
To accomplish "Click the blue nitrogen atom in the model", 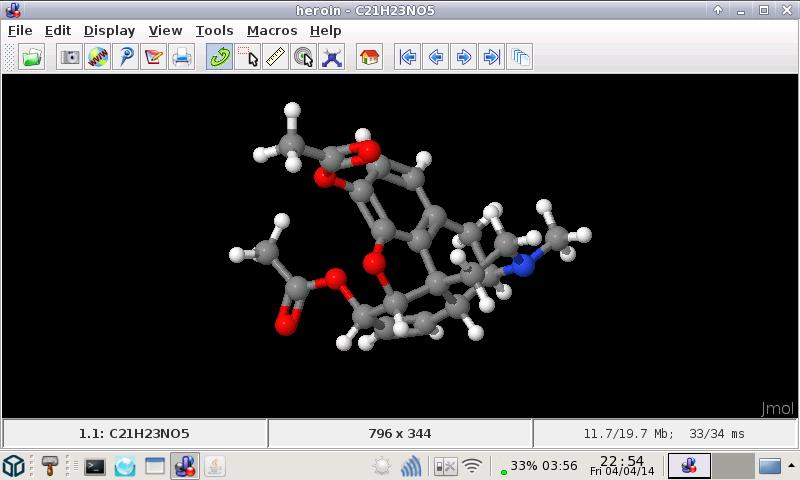I will 523,265.
